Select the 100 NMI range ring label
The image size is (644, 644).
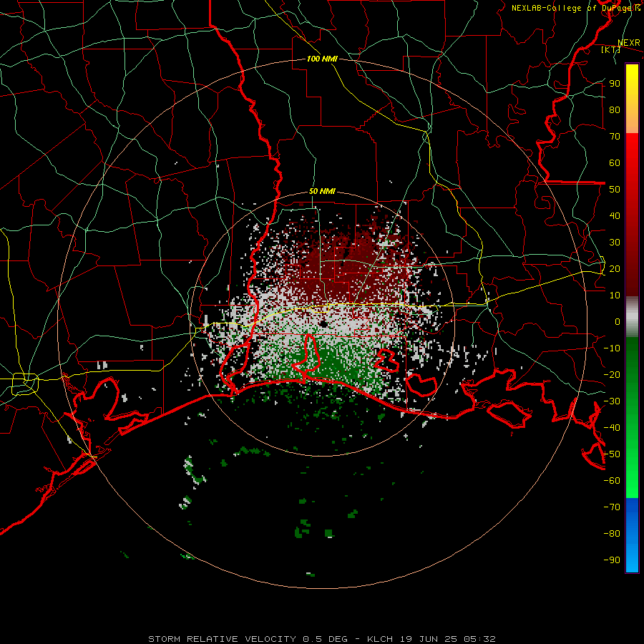pyautogui.click(x=322, y=59)
